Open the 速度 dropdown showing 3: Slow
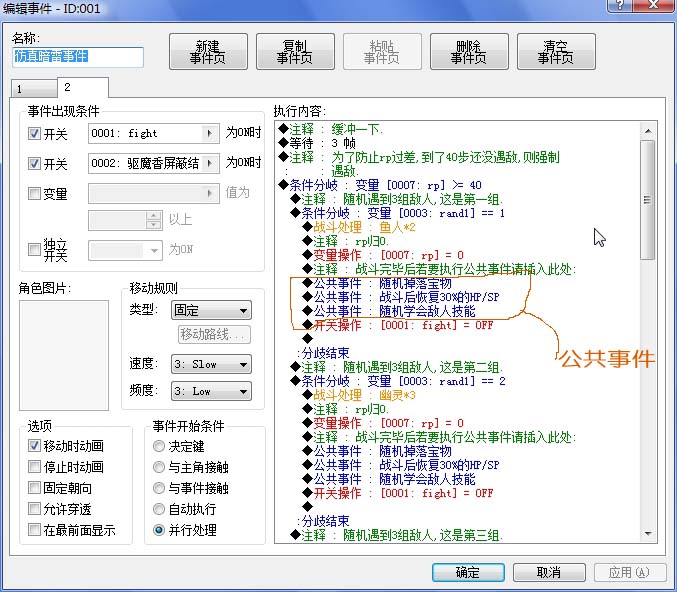This screenshot has height=592, width=677. [x=211, y=364]
